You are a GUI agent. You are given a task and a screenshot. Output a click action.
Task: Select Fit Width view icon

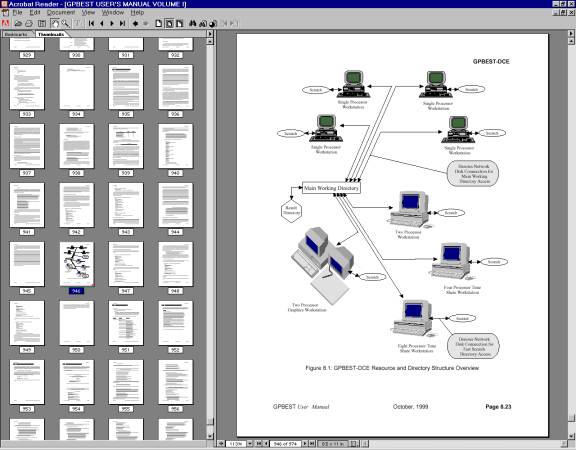[x=180, y=24]
